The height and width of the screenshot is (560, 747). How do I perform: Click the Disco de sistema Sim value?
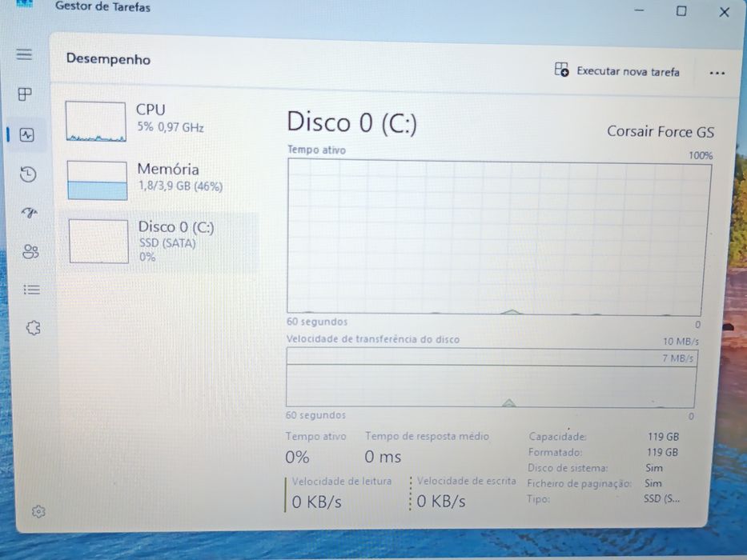pos(654,468)
